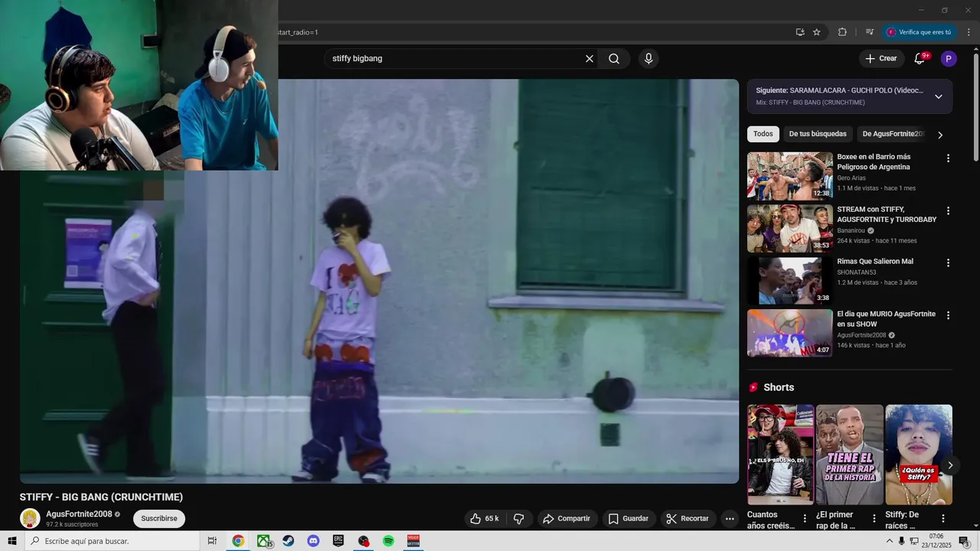Open options for Stiffy: De raíces short
Image resolution: width=980 pixels, height=551 pixels.
pos(943,519)
